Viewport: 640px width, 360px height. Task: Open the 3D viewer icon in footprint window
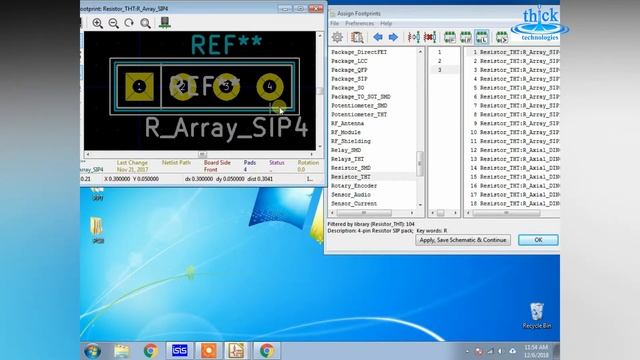point(165,23)
